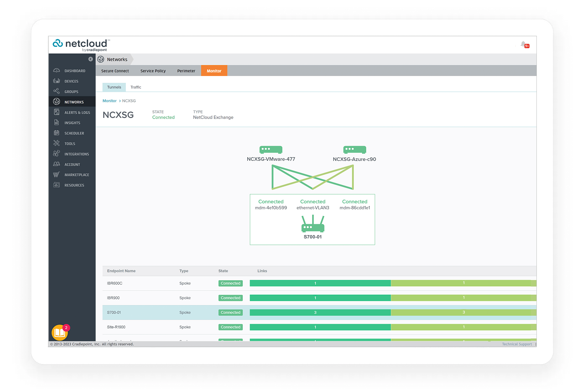Switch to Perimeter tab
The height and width of the screenshot is (389, 588).
coord(186,71)
